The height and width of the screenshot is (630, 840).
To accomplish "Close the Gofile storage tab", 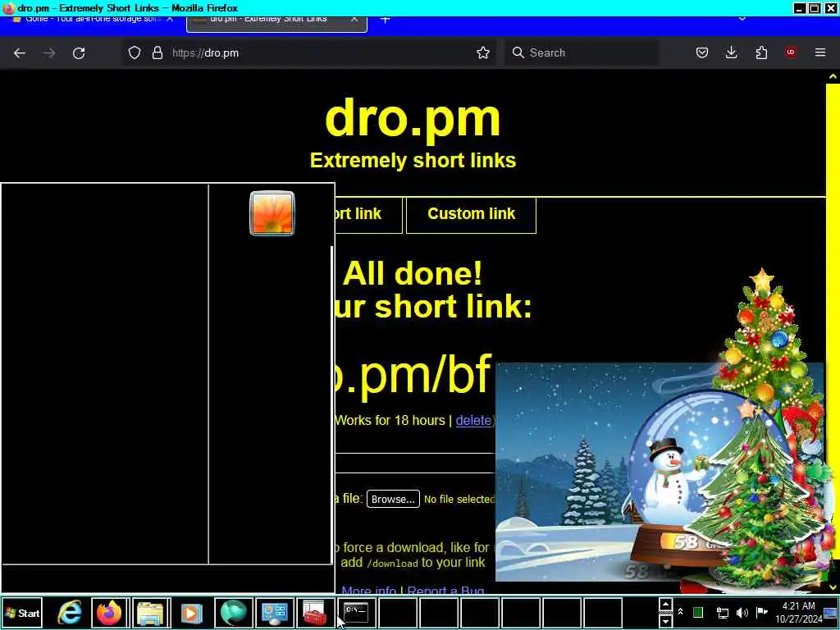I will coord(170,20).
